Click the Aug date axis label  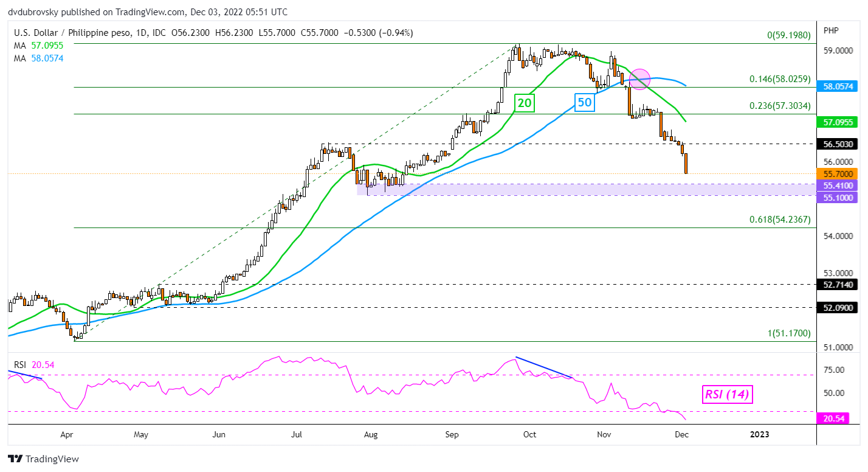[x=371, y=434]
